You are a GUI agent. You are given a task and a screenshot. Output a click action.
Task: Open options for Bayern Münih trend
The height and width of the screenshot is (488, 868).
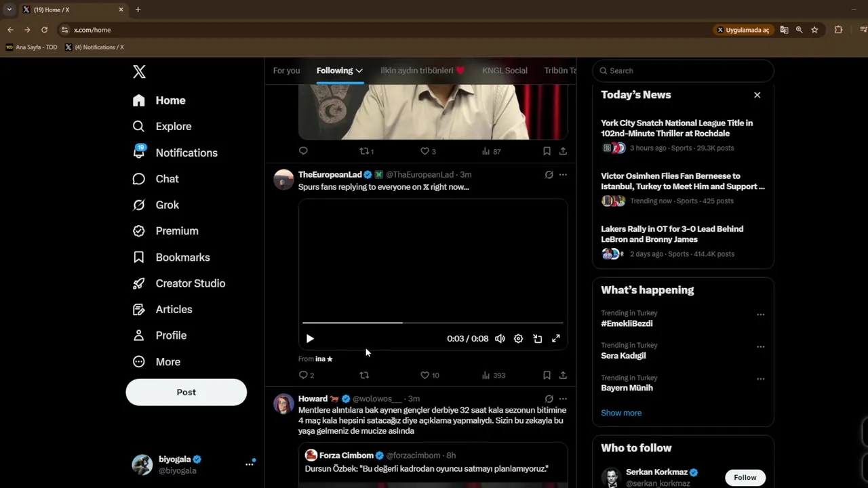coord(760,379)
